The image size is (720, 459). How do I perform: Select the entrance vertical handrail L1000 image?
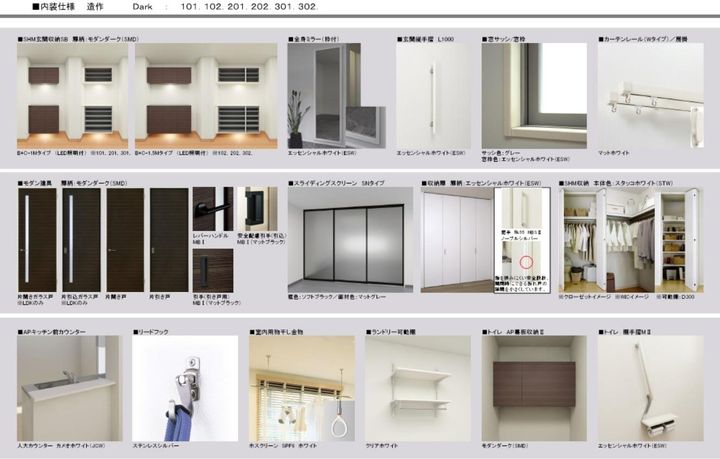(432, 96)
